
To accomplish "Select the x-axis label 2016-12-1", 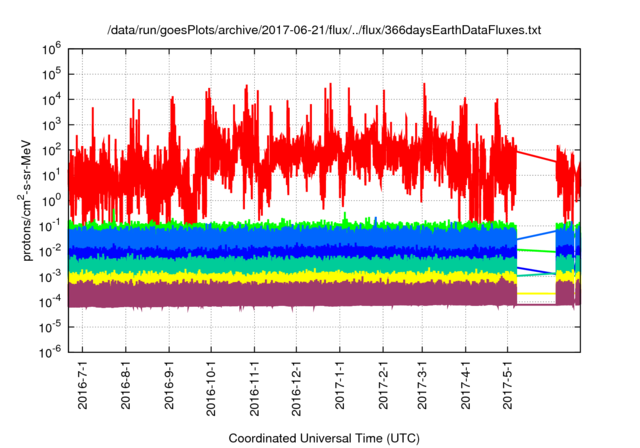I will 296,388.
